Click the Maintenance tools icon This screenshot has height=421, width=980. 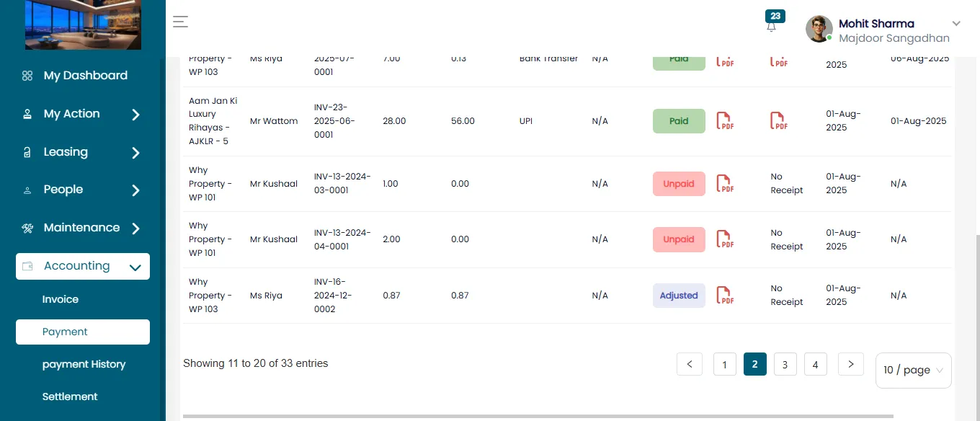point(27,229)
